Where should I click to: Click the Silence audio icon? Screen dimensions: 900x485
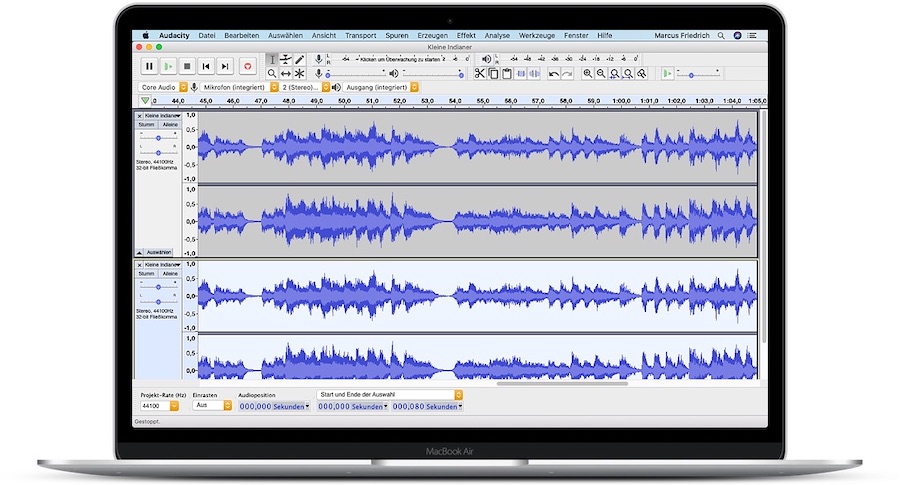(534, 73)
